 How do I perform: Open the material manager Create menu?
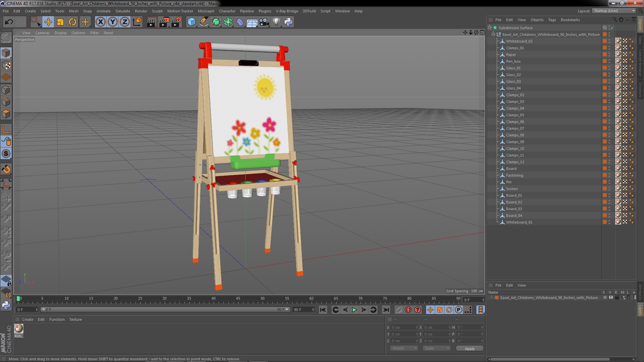(x=28, y=319)
